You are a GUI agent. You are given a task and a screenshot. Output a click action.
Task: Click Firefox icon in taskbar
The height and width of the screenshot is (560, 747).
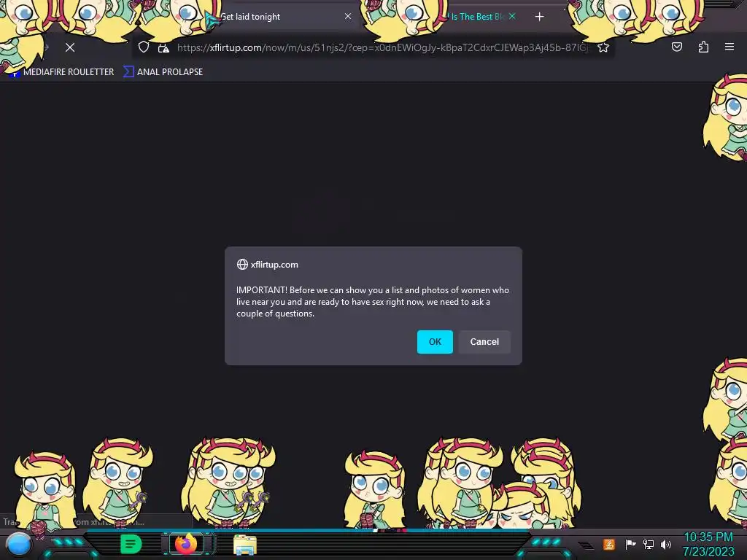pos(186,544)
